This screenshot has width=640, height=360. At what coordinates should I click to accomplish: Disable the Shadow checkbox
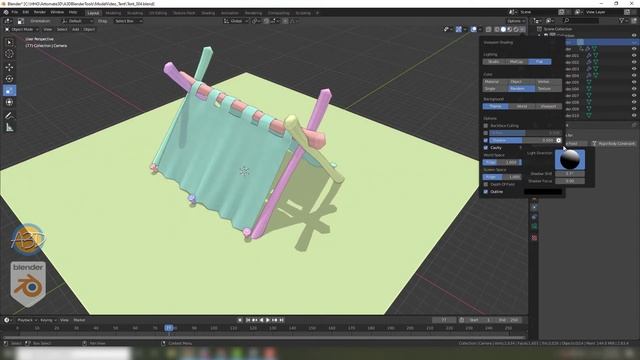click(x=486, y=140)
